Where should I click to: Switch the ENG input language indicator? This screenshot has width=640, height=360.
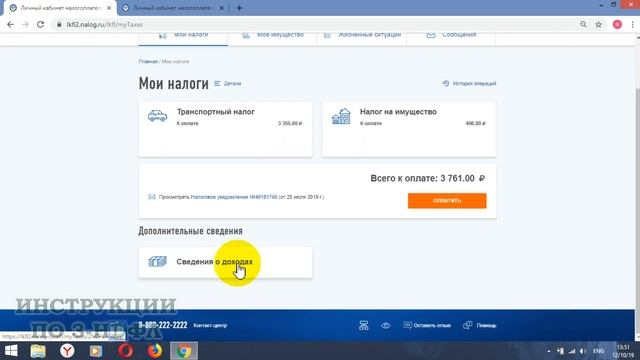598,351
